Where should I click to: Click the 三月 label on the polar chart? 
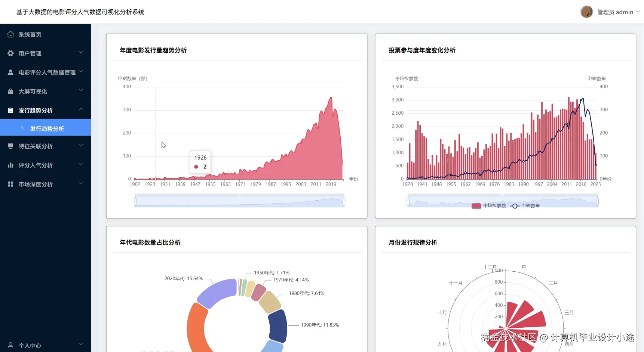tap(569, 313)
